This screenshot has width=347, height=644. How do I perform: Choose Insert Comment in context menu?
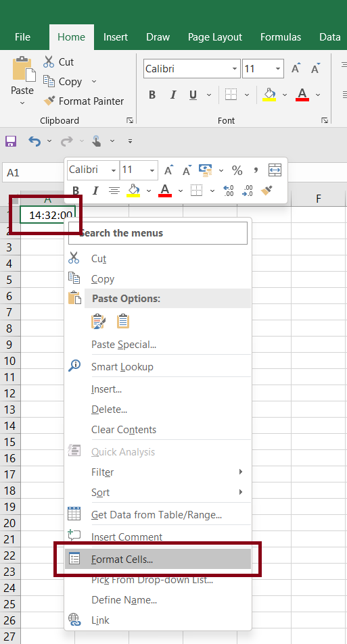pyautogui.click(x=158, y=537)
